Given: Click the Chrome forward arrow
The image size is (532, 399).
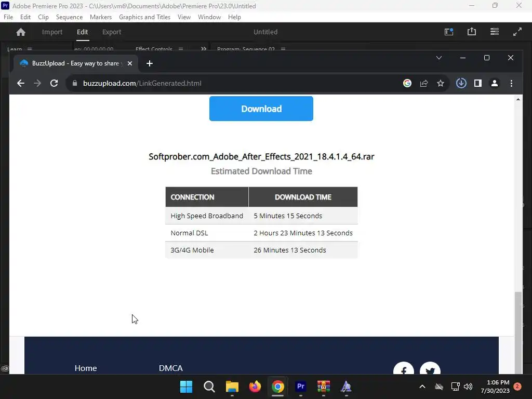Looking at the screenshot, I should click(37, 83).
